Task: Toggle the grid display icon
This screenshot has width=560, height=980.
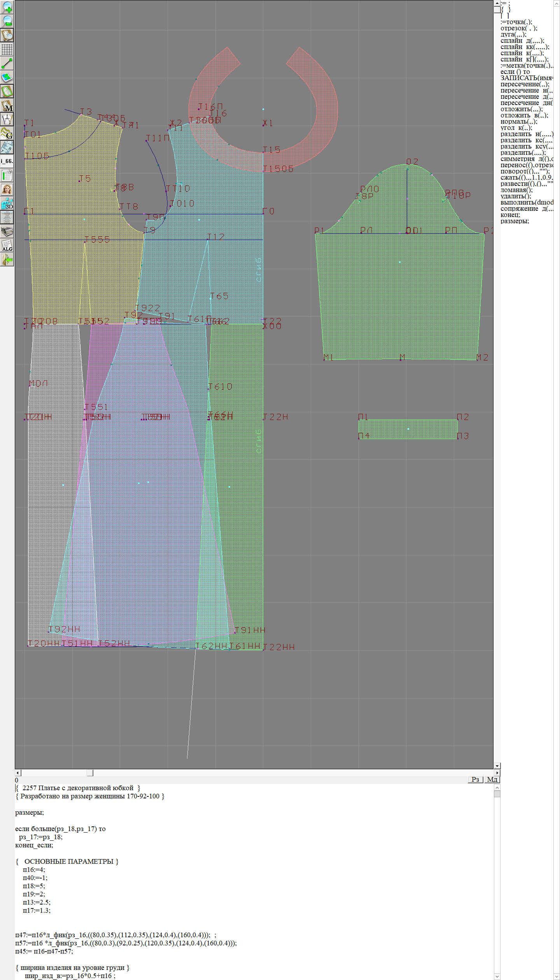Action: pyautogui.click(x=7, y=49)
